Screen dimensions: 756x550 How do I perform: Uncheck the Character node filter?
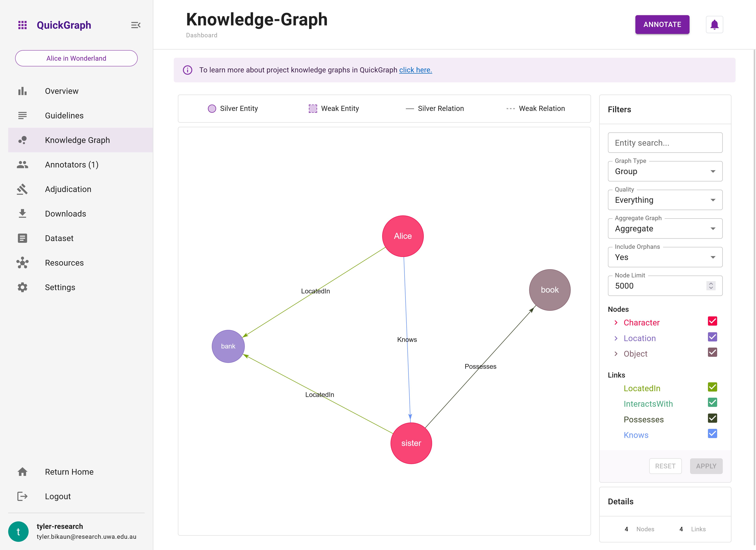(x=713, y=321)
